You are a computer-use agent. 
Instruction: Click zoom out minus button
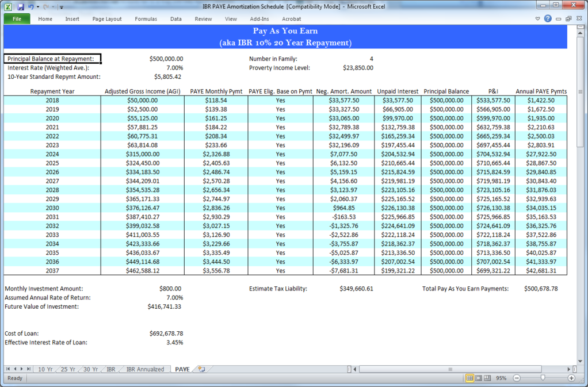516,378
